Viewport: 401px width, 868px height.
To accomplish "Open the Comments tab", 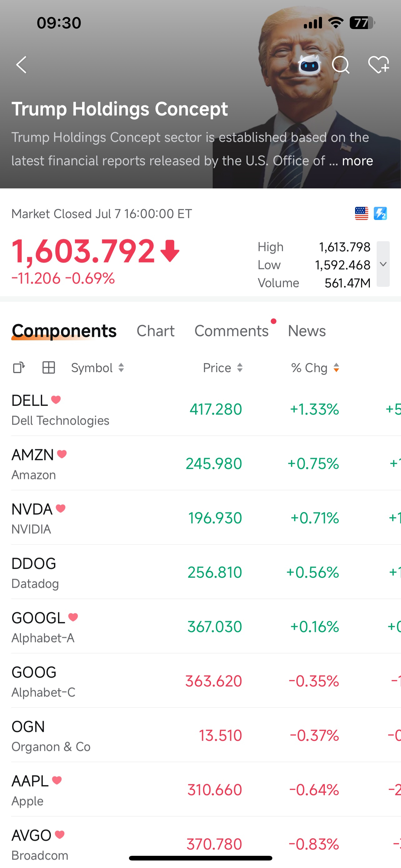I will 232,331.
